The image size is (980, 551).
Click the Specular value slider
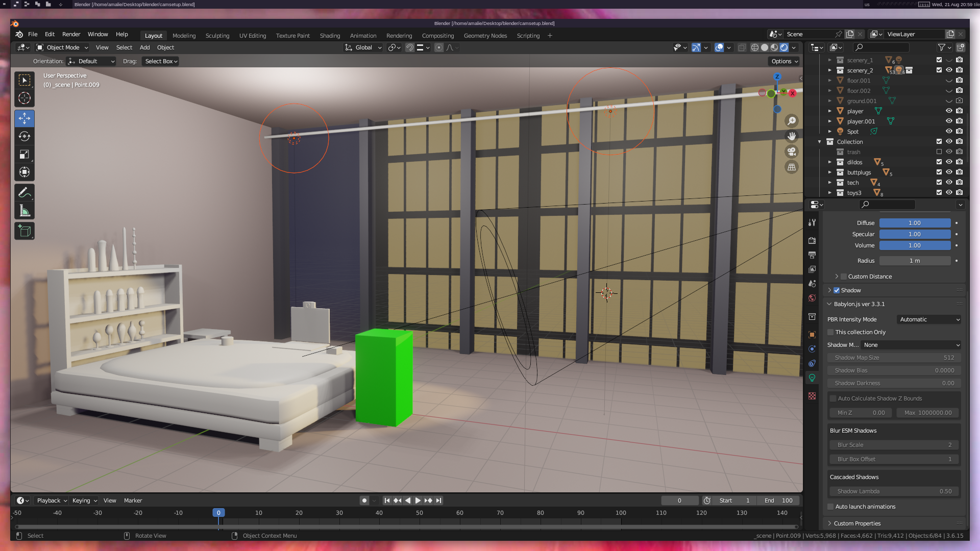click(x=914, y=234)
